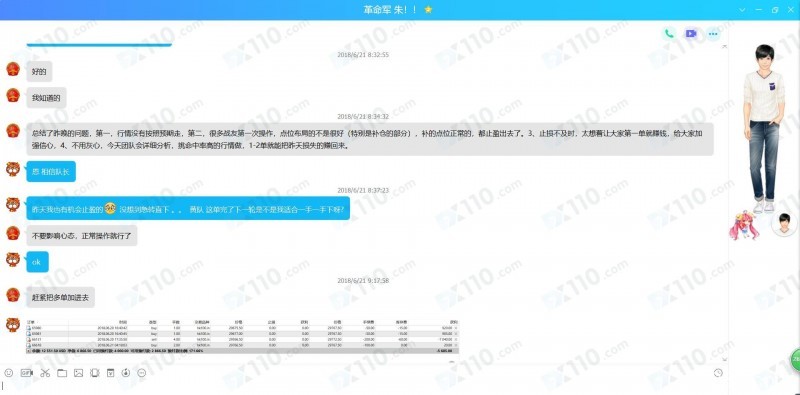Open the more options ellipsis button
800x395 pixels.
point(713,34)
